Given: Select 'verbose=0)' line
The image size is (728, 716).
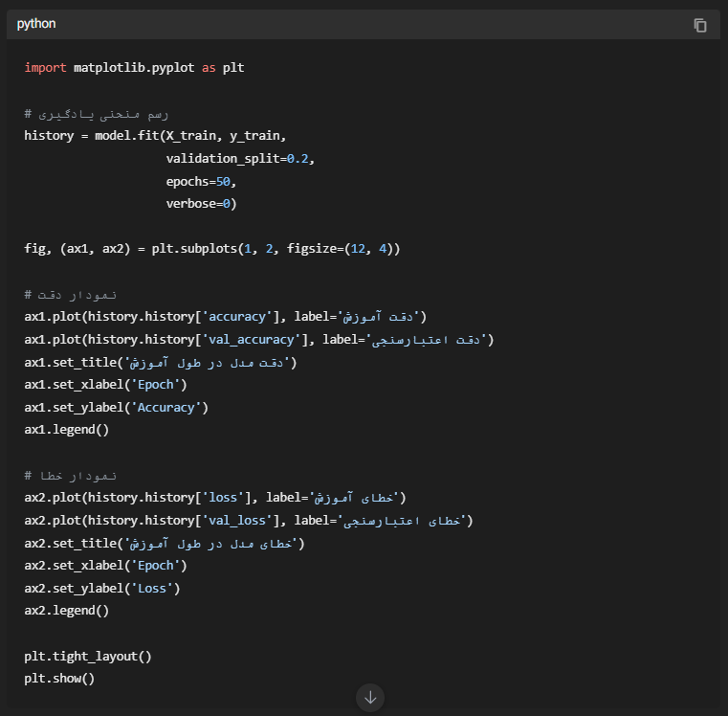Looking at the screenshot, I should pos(202,204).
